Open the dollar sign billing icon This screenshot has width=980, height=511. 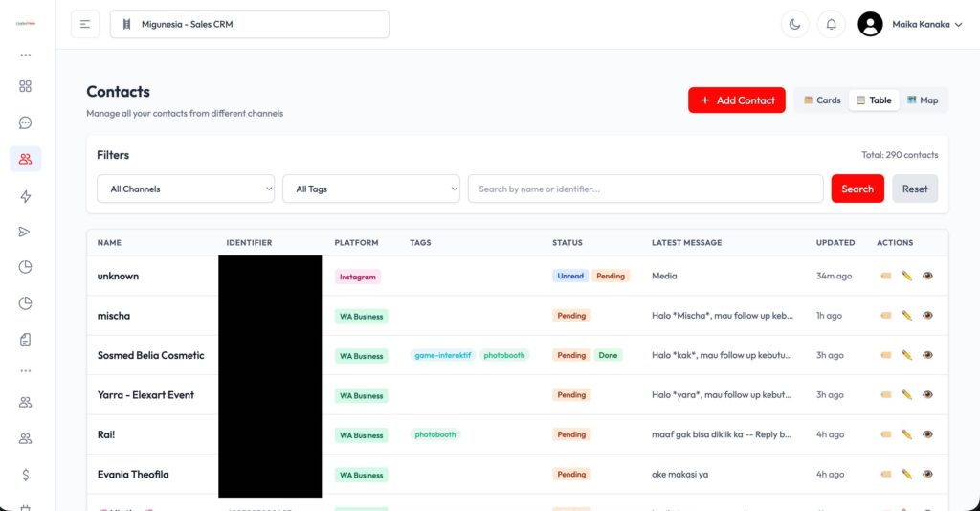[x=25, y=475]
